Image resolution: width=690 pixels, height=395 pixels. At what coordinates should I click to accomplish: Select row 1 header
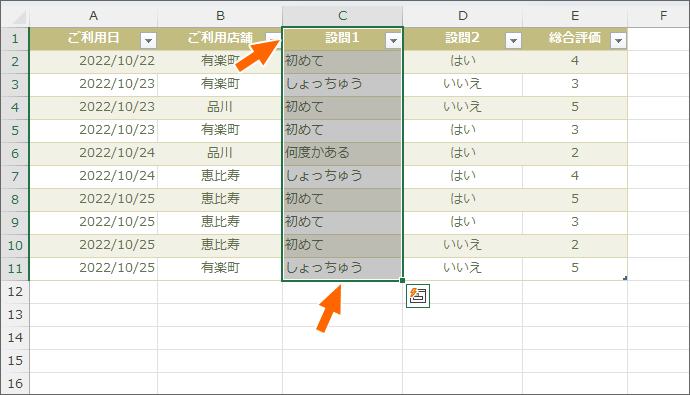click(x=15, y=39)
